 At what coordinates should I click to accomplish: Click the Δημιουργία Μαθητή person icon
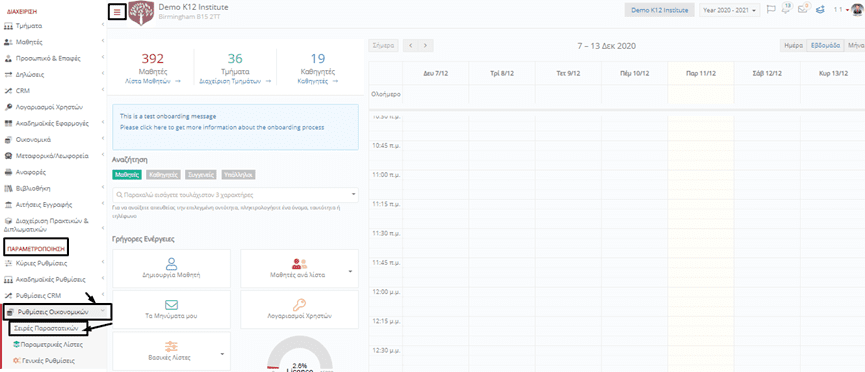tap(171, 263)
